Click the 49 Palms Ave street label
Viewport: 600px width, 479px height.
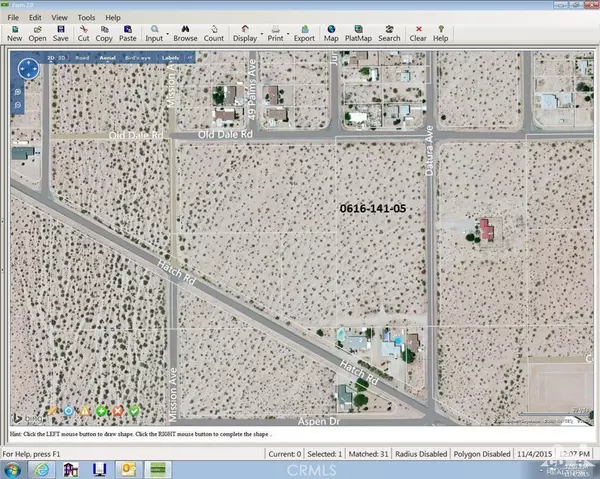[x=251, y=90]
